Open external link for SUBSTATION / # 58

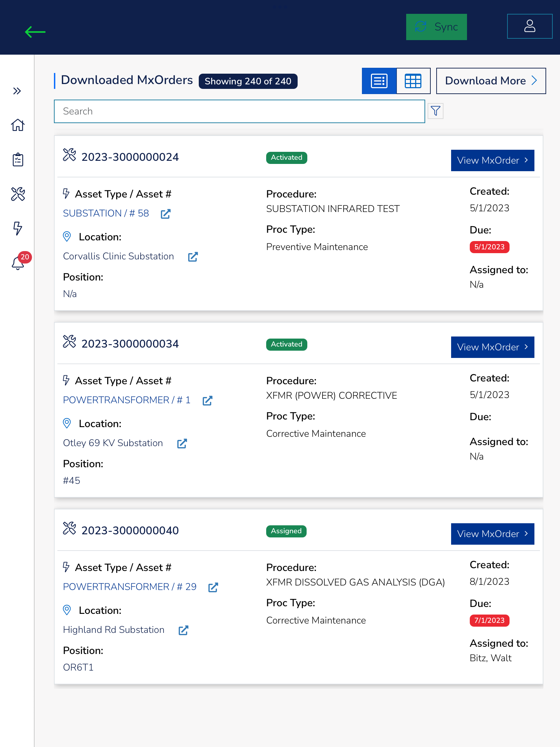click(x=166, y=214)
